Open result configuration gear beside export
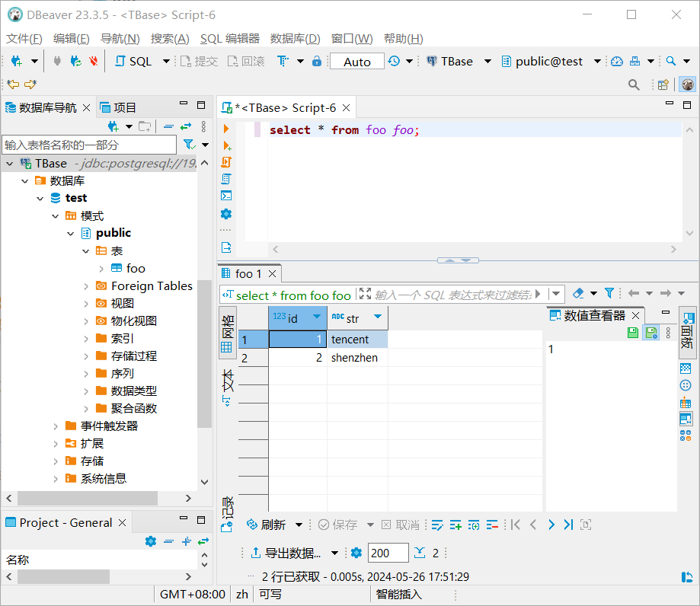 coord(356,553)
